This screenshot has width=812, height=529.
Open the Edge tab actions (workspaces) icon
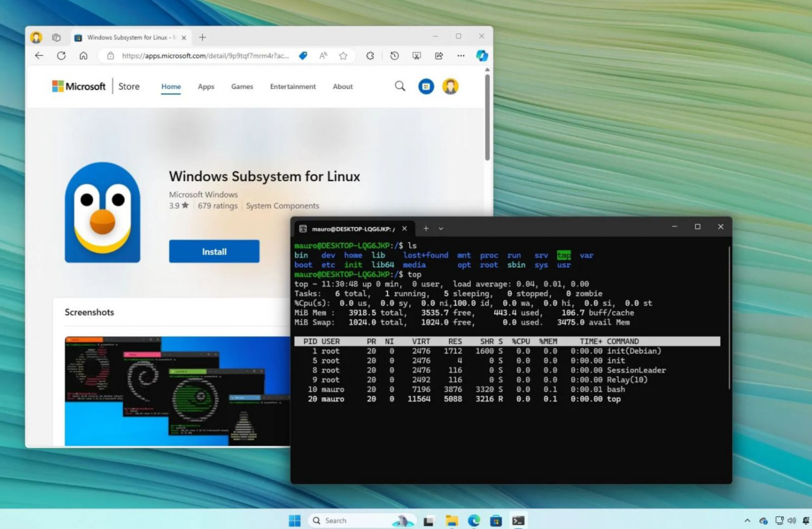pos(56,37)
